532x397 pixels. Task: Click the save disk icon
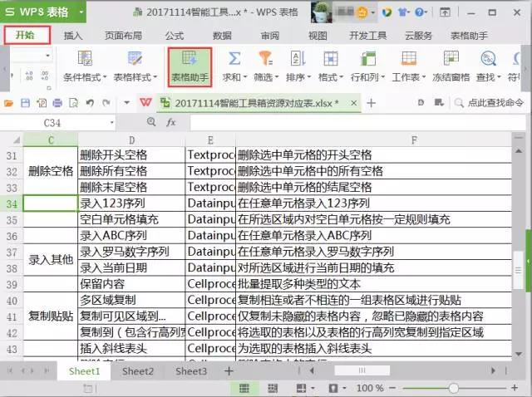[x=26, y=103]
